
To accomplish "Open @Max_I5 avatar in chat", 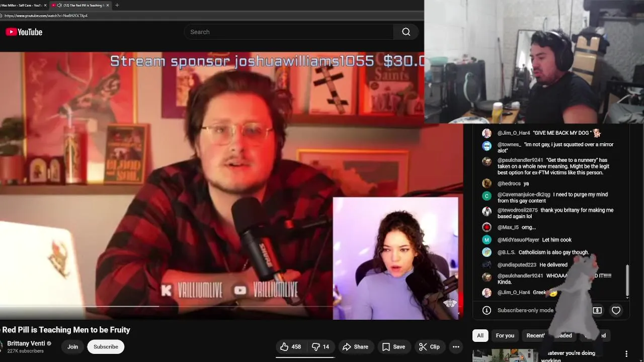I will [487, 227].
